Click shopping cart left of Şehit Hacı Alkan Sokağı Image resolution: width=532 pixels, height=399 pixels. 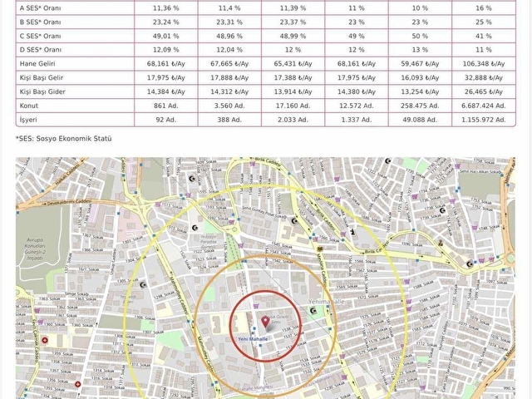pyautogui.click(x=457, y=166)
